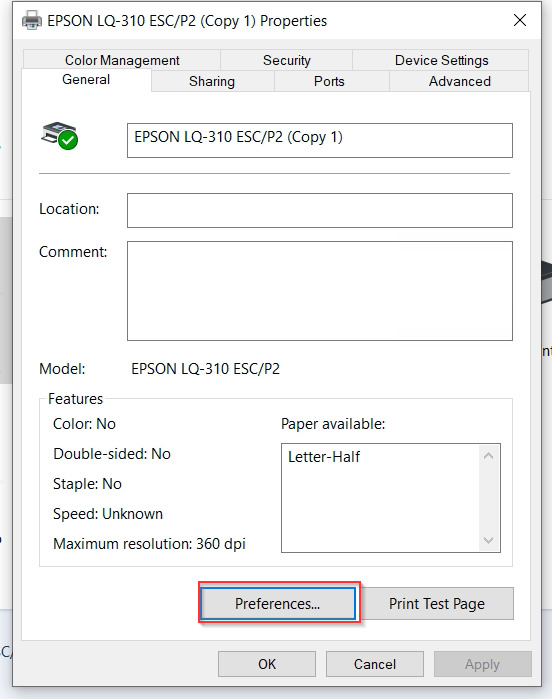The height and width of the screenshot is (699, 552).
Task: Click inside the Comment text box
Action: coord(320,291)
